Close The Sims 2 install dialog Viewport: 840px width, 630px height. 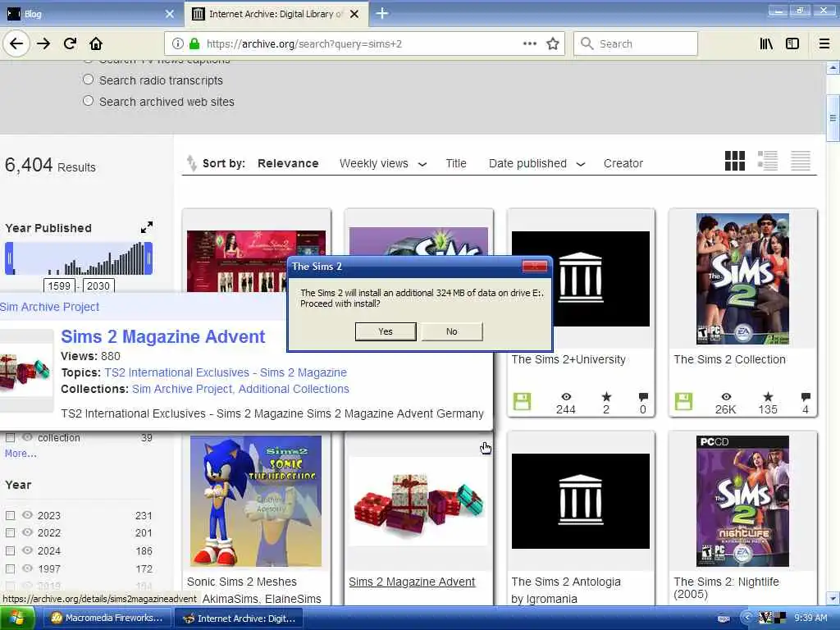535,267
